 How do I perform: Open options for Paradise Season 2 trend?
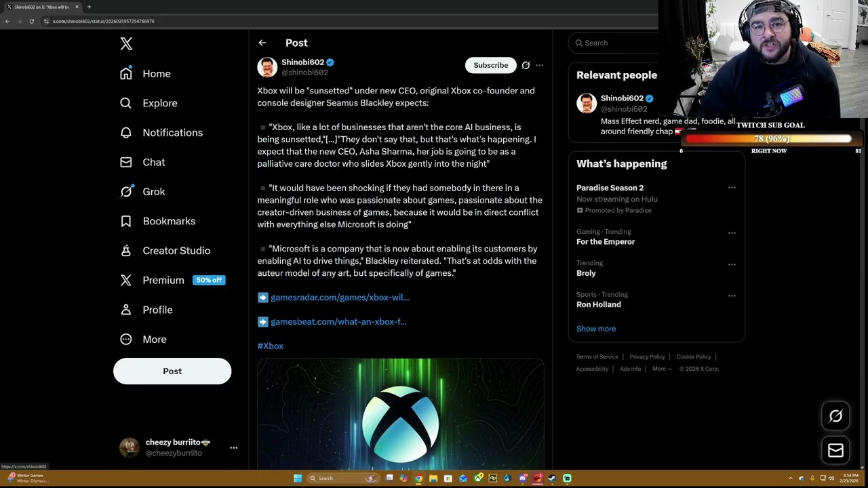(x=732, y=188)
